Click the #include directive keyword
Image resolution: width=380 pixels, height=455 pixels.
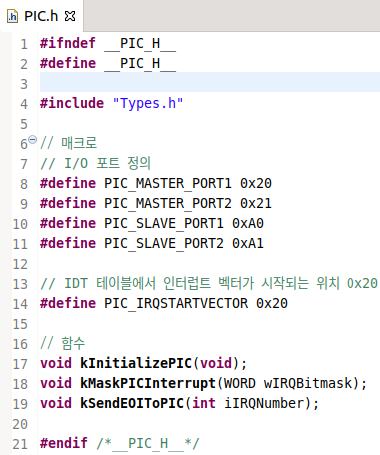point(72,103)
